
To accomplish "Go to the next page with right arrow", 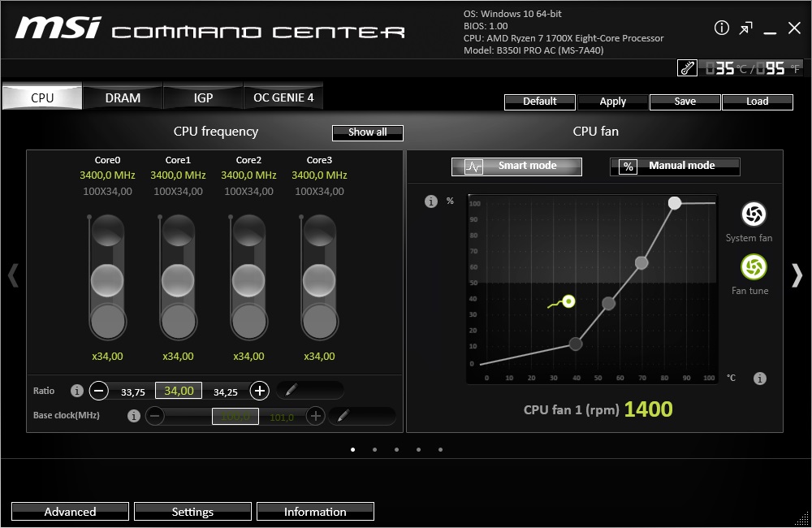I will point(797,275).
